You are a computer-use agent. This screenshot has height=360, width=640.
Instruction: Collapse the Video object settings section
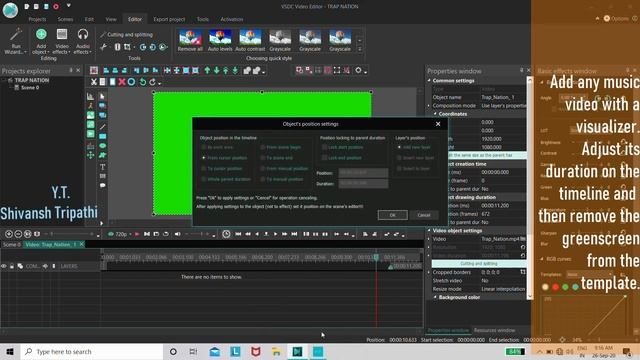[429, 230]
